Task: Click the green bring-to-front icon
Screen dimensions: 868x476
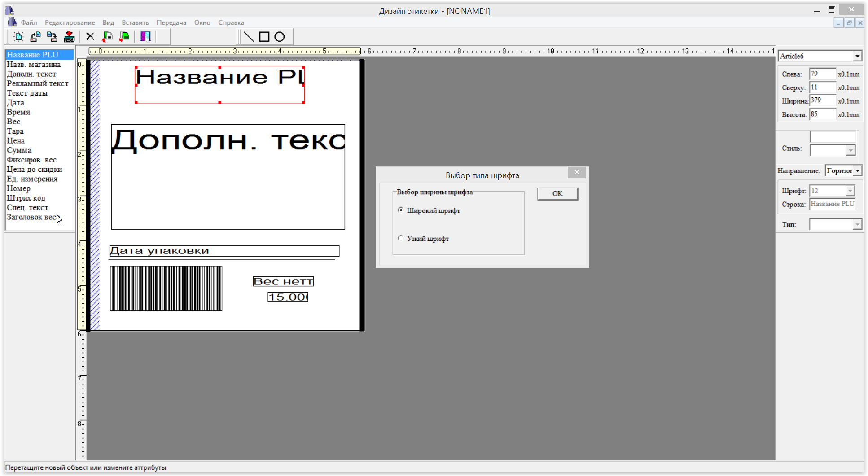Action: [x=124, y=37]
